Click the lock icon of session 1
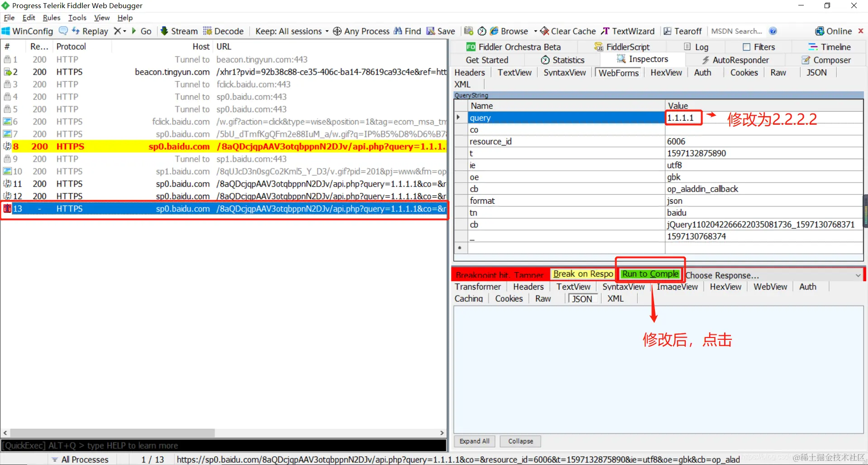This screenshot has width=868, height=465. [7, 60]
